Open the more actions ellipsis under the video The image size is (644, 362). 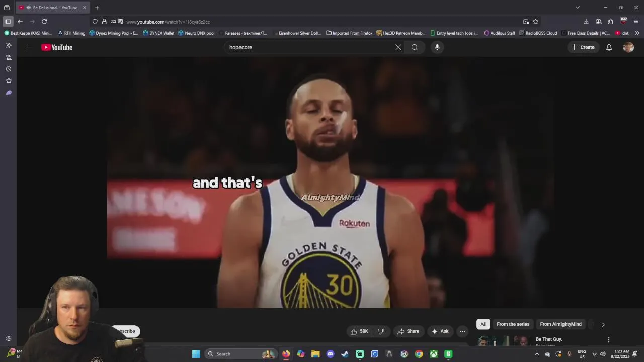[462, 331]
